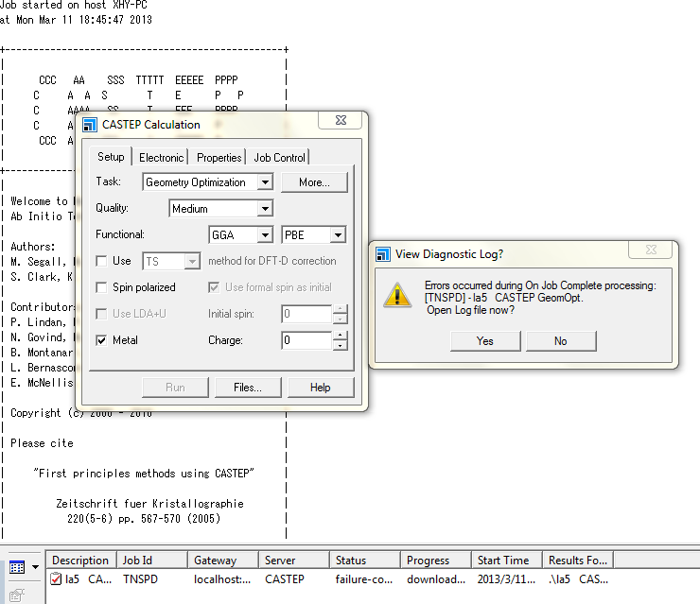Uncheck the Metal checkbox

(x=101, y=340)
